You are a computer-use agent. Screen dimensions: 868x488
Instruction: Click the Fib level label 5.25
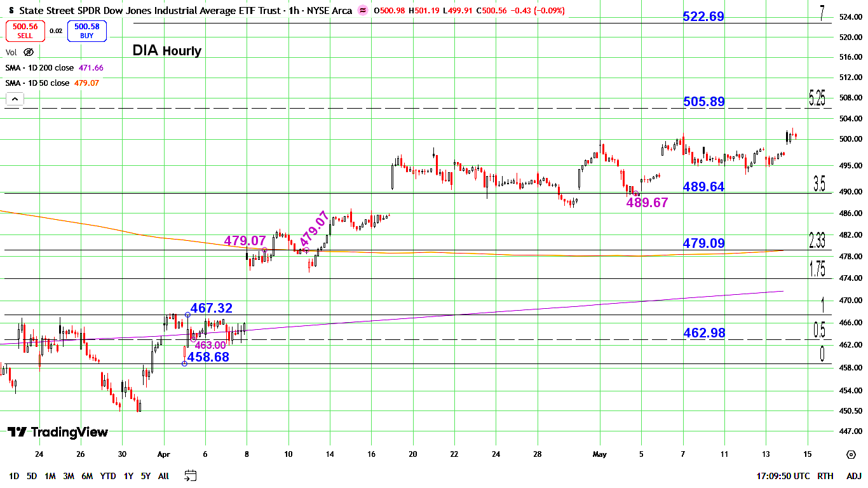[x=817, y=98]
